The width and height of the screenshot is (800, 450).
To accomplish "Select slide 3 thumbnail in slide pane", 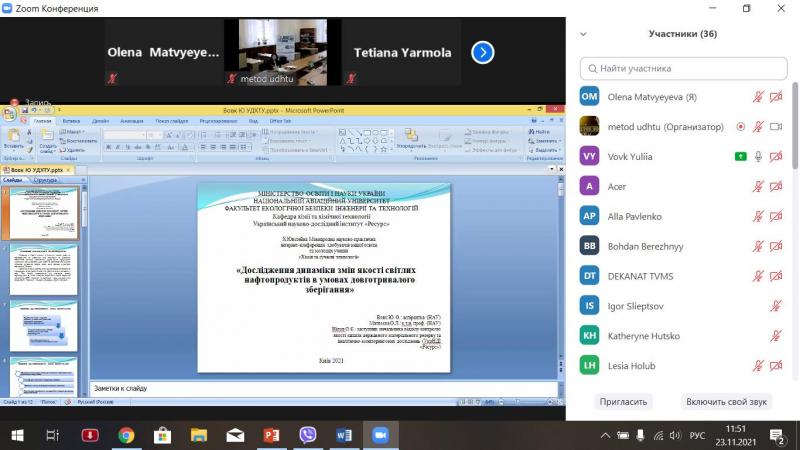I will point(44,327).
